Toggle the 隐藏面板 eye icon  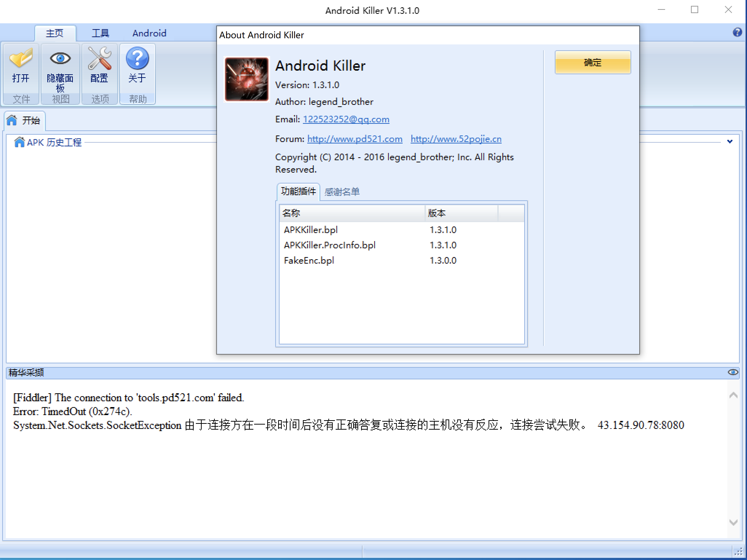click(x=60, y=58)
